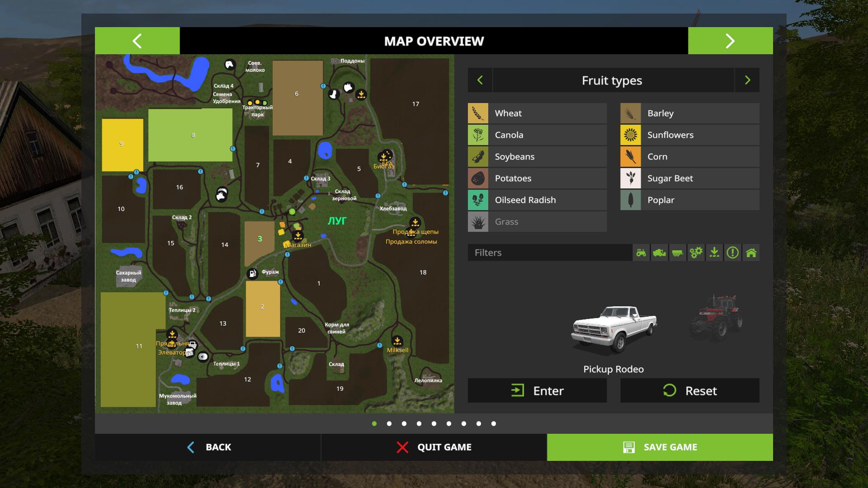The height and width of the screenshot is (488, 868).
Task: Go to previous menu page arrow
Action: pos(137,41)
